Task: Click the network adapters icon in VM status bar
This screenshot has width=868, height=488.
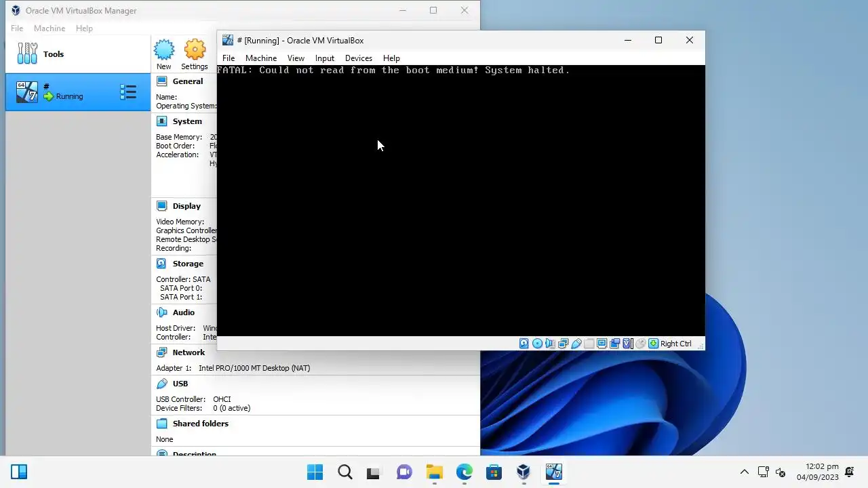Action: click(563, 344)
